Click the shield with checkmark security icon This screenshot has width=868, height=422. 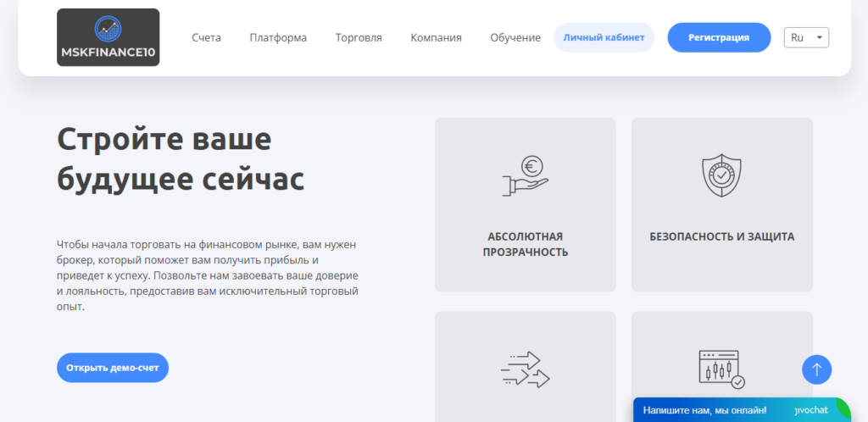tap(721, 175)
